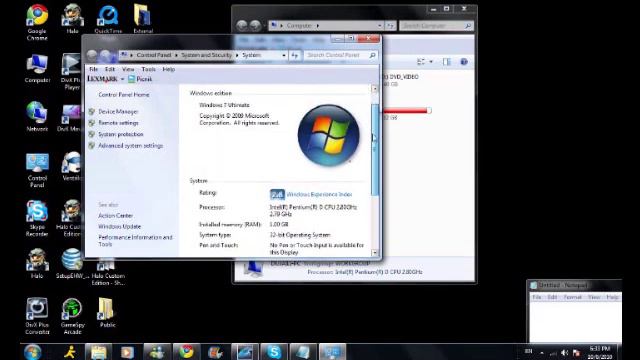Open the Control Panel desktop icon

click(37, 170)
